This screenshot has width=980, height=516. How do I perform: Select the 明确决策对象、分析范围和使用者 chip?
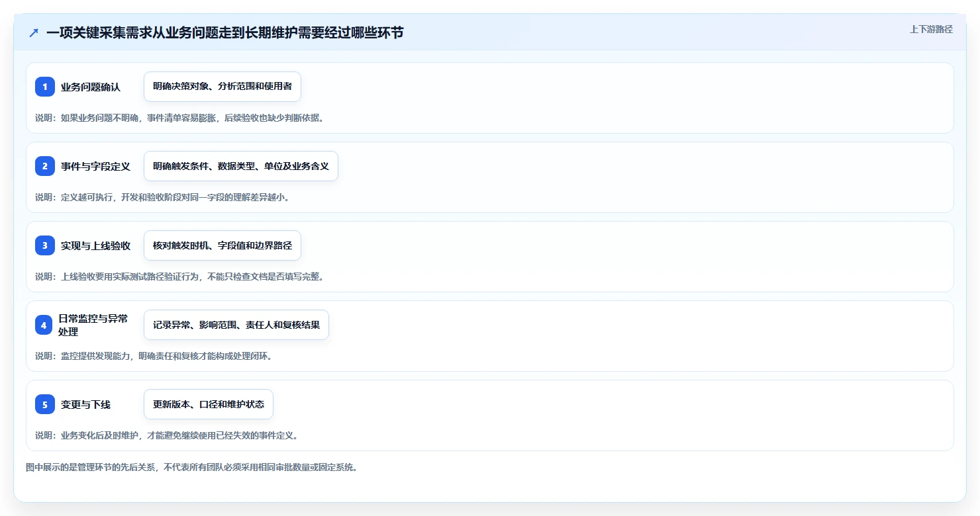222,87
